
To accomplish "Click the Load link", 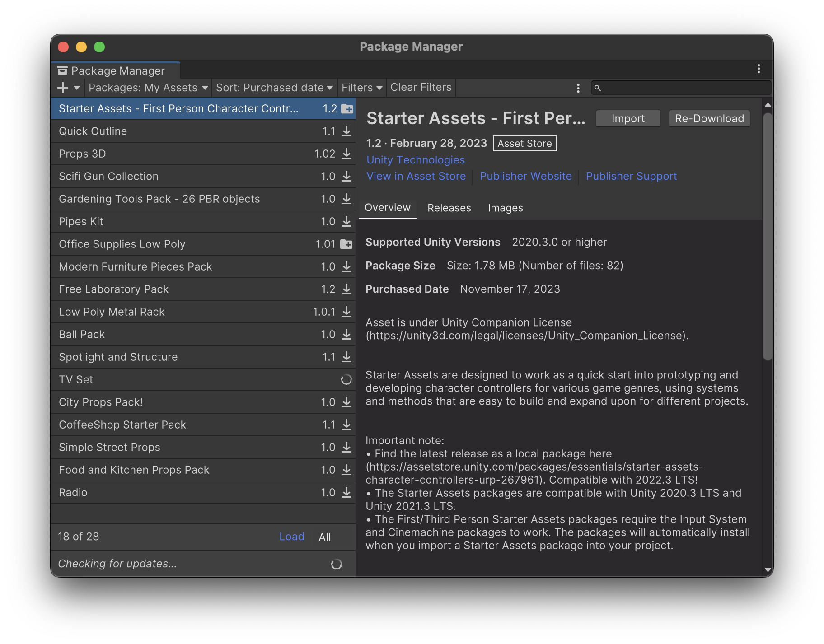I will [292, 537].
